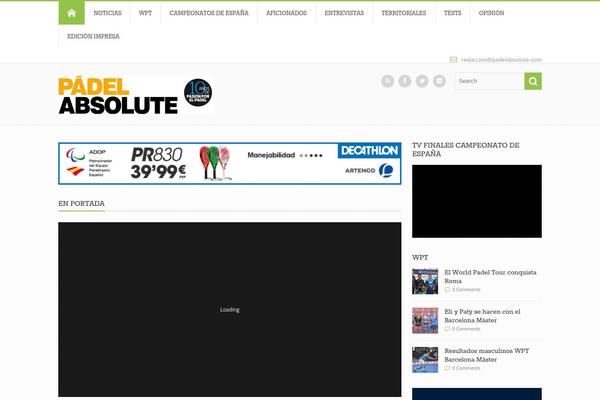Open the Eli y Paty article thumbnail
The height and width of the screenshot is (400, 600).
click(425, 320)
